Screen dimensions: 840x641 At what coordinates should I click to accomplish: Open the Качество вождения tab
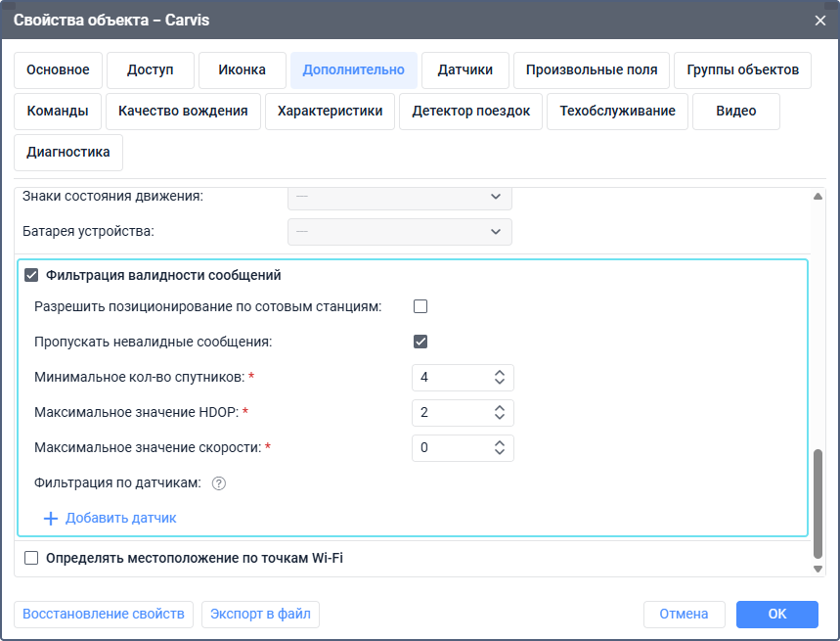click(x=183, y=112)
